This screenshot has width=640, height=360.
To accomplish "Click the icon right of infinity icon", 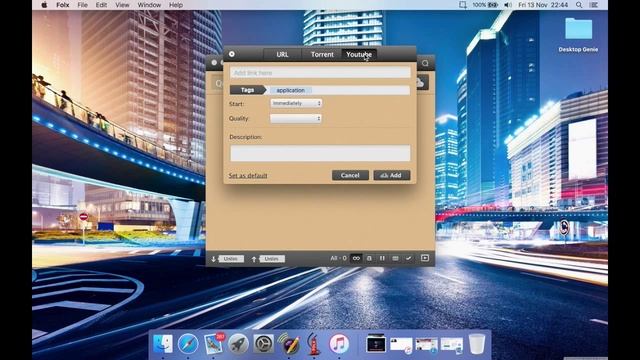I will [x=369, y=258].
